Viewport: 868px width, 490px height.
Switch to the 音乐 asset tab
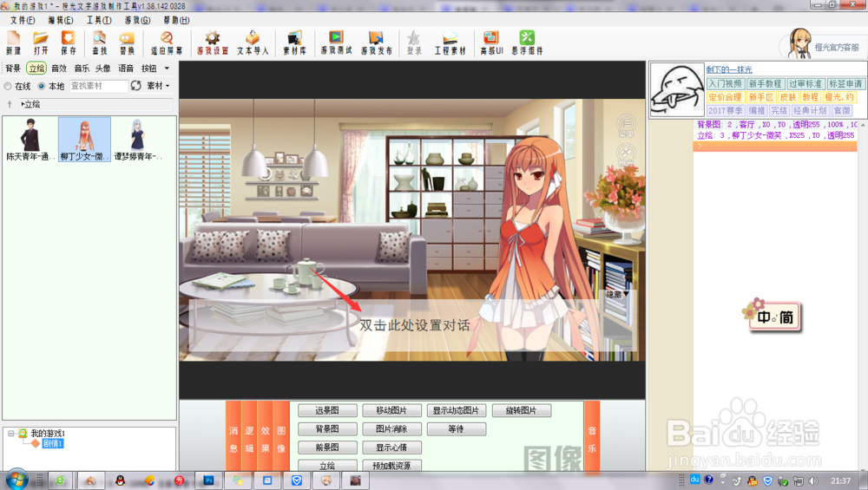coord(82,69)
